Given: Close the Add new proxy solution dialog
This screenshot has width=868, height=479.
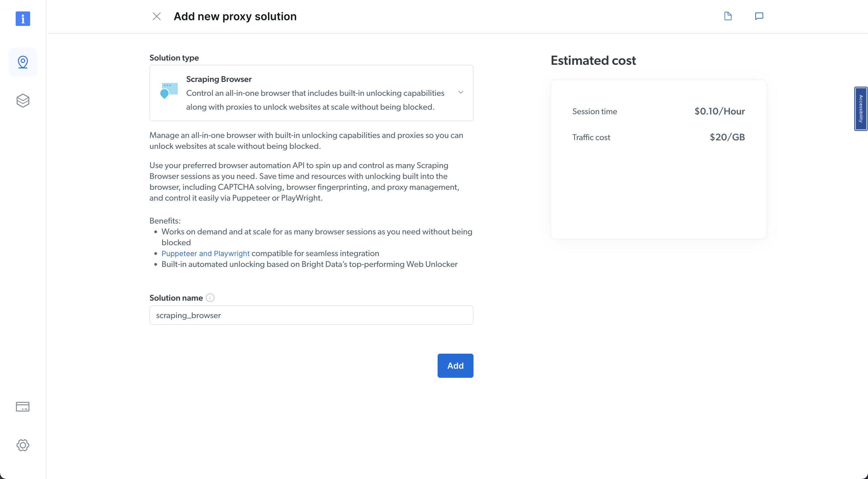Looking at the screenshot, I should 157,16.
